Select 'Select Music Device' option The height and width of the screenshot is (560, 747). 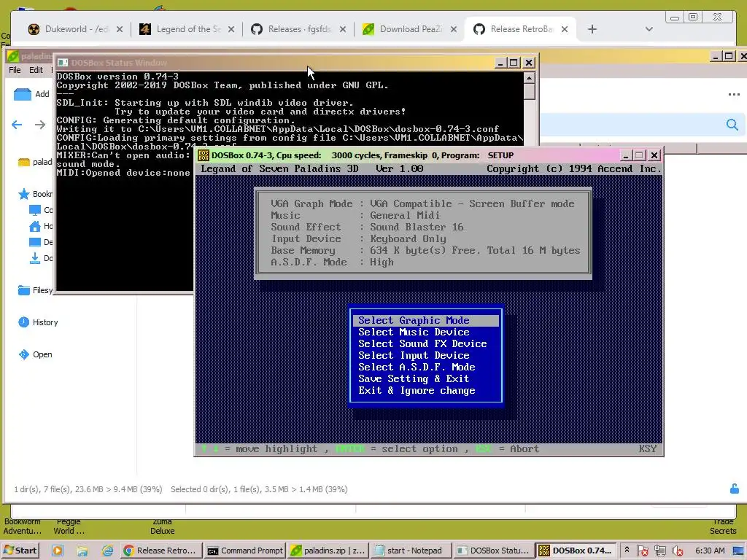tap(414, 332)
